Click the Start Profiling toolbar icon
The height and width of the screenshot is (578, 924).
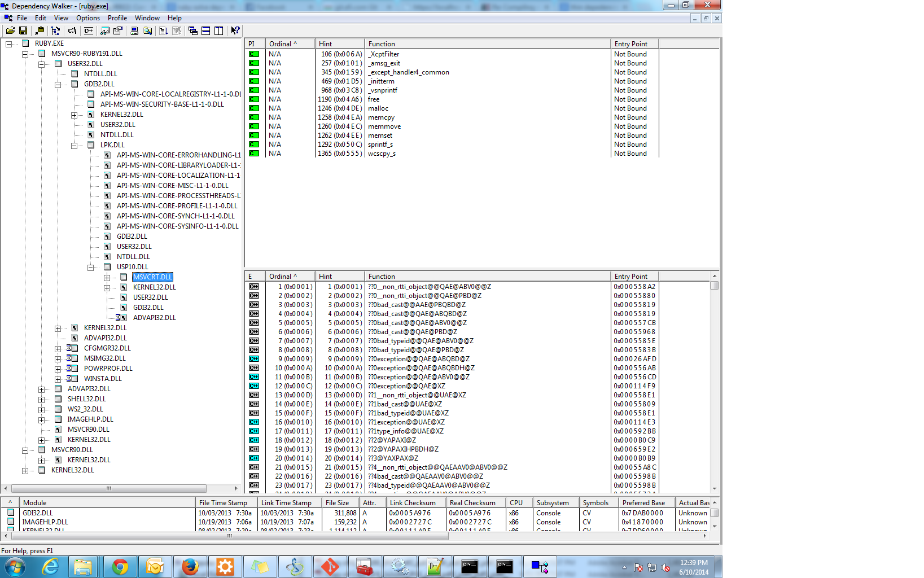[105, 30]
